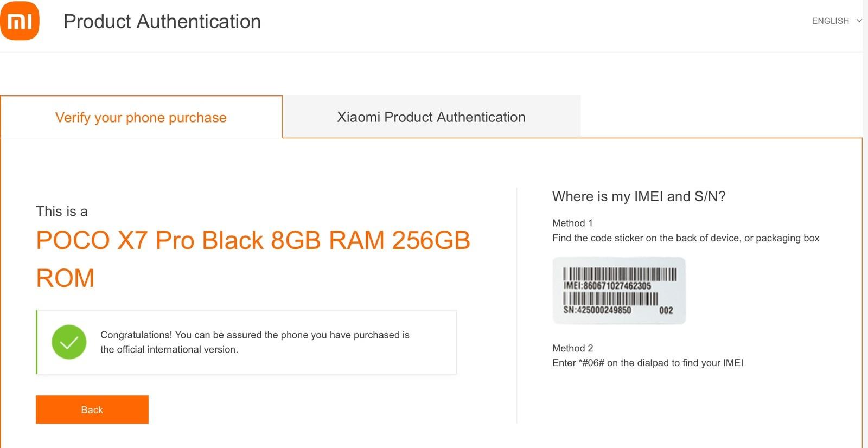
Task: Click the green checkmark success icon
Action: [x=68, y=342]
